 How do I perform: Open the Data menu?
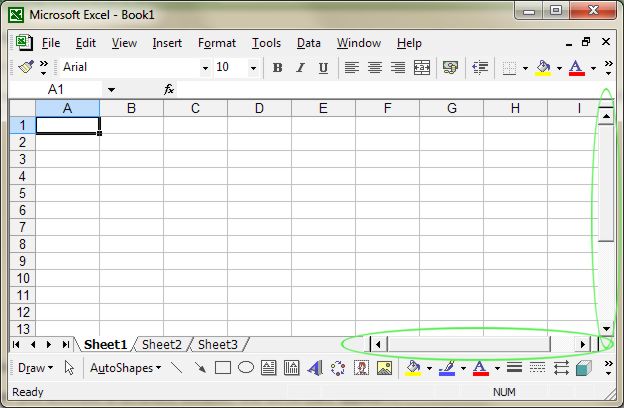coord(309,43)
